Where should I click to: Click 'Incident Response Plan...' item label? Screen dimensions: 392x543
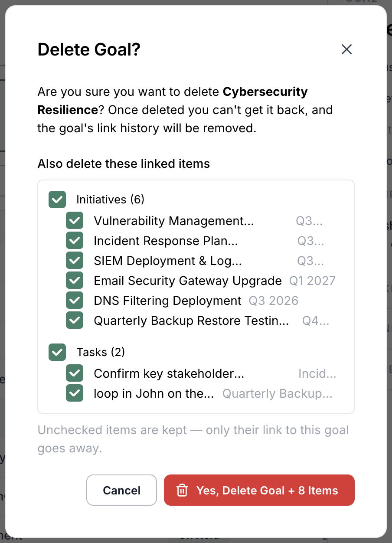[166, 241]
